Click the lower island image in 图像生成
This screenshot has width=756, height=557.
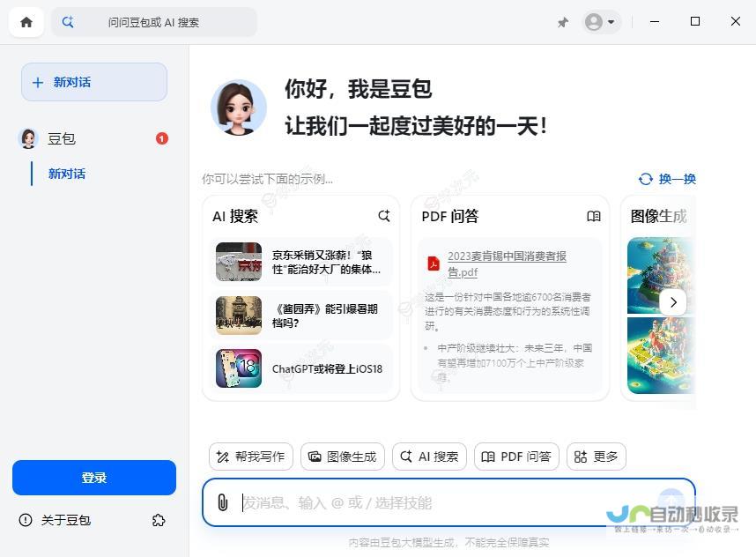pyautogui.click(x=662, y=355)
